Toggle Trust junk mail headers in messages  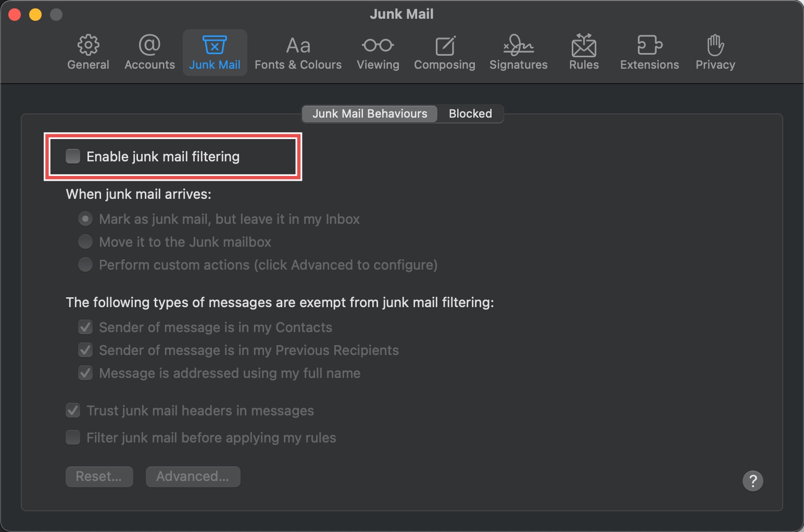click(73, 410)
